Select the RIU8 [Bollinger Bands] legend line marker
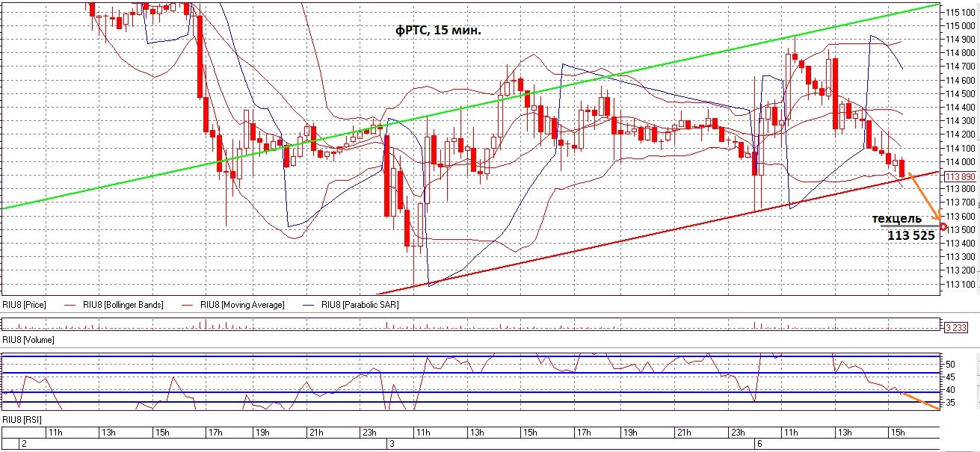980x452 pixels. [x=69, y=304]
